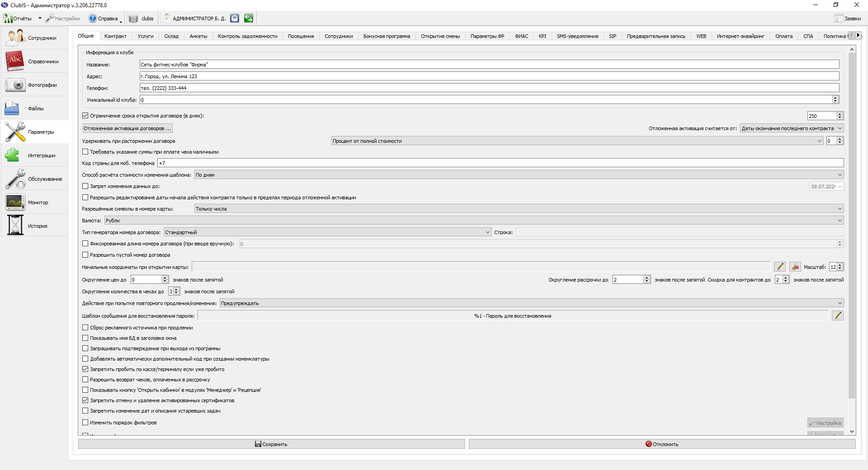Screen dimensions: 868x470
Task: Click the Отложенная активация договоров button
Action: click(x=127, y=128)
